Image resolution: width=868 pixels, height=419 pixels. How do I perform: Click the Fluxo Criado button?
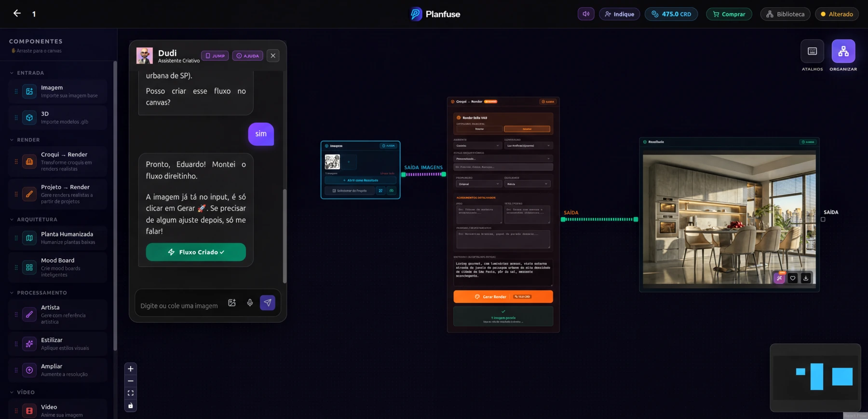tap(196, 252)
